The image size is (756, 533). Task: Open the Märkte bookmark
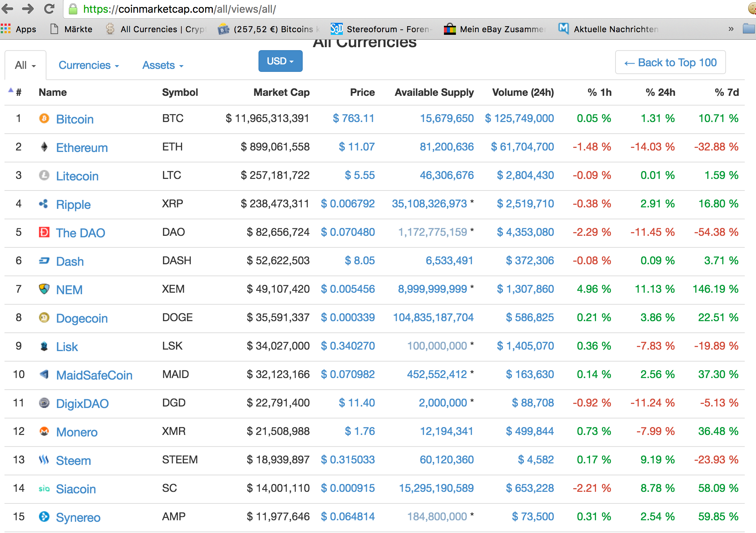(x=71, y=29)
